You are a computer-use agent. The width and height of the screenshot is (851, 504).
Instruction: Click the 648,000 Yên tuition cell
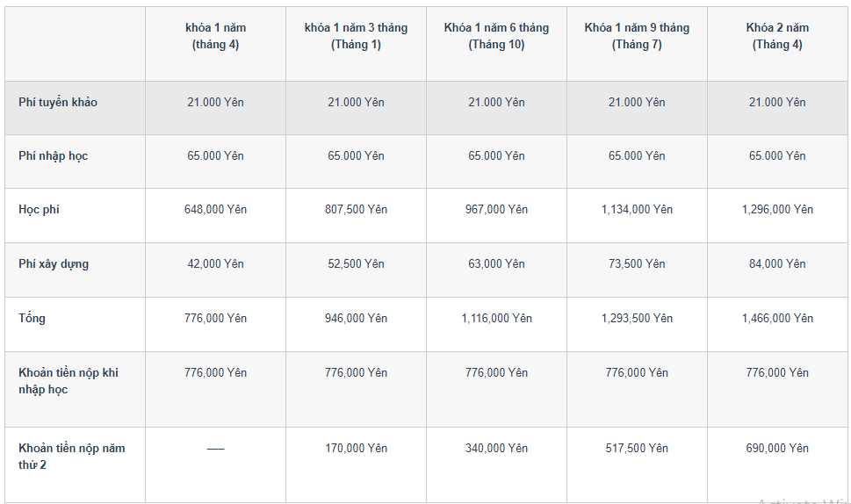[215, 210]
